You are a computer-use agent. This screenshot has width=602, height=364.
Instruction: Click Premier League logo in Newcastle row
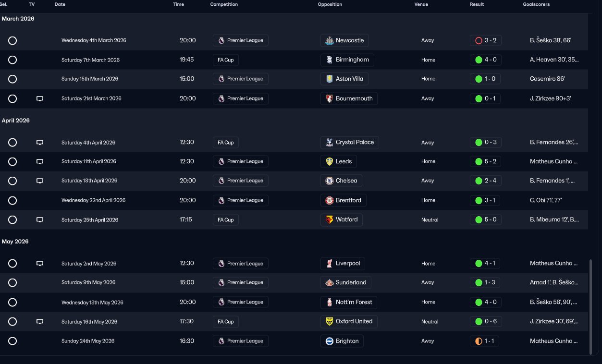(x=221, y=40)
